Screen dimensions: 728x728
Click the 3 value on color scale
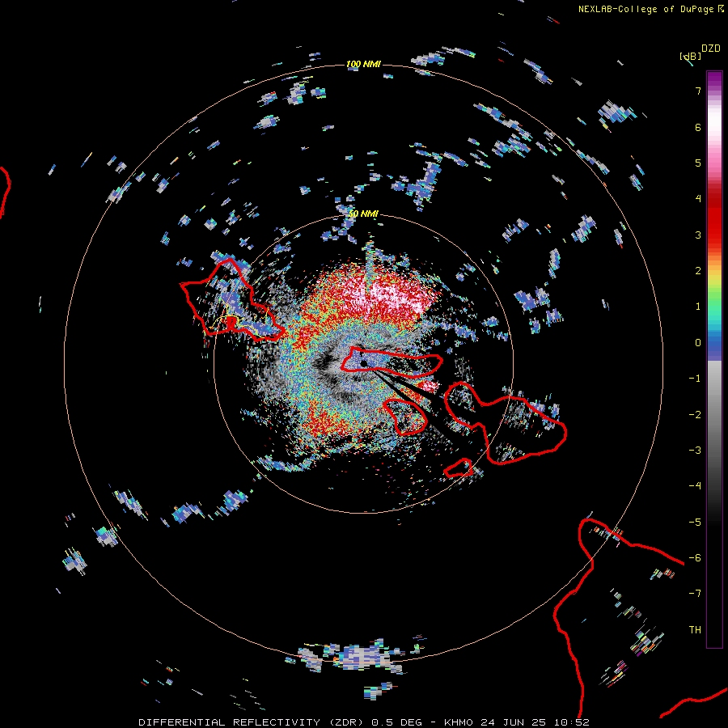(698, 235)
